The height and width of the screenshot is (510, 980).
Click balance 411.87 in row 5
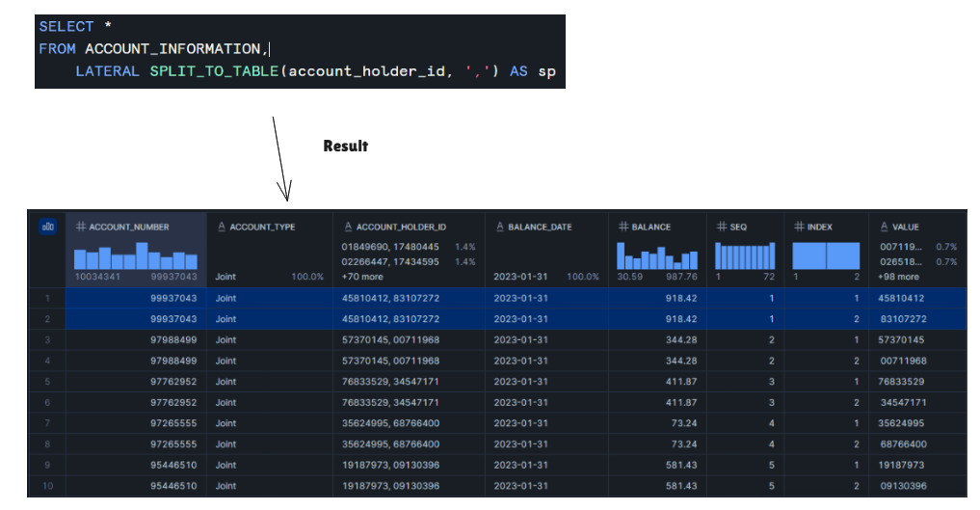pyautogui.click(x=681, y=381)
